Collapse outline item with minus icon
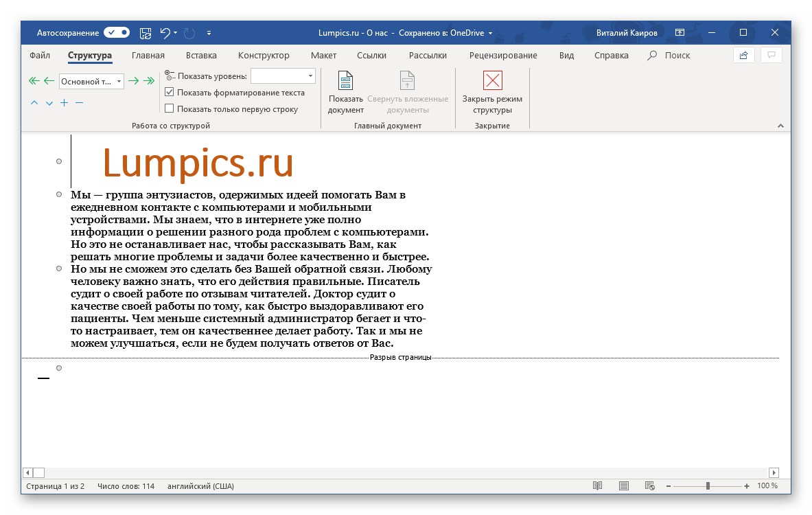This screenshot has height=515, width=812. pyautogui.click(x=79, y=103)
